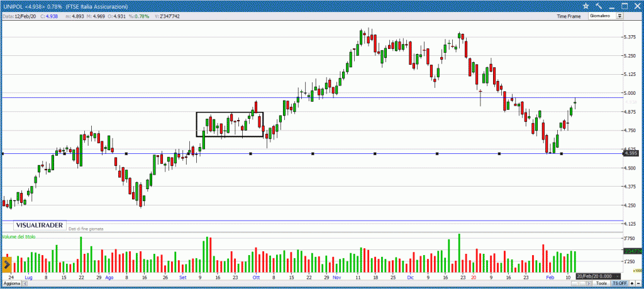644x289 pixels.
Task: Click the Feb month label on time axis
Action: coord(550,278)
